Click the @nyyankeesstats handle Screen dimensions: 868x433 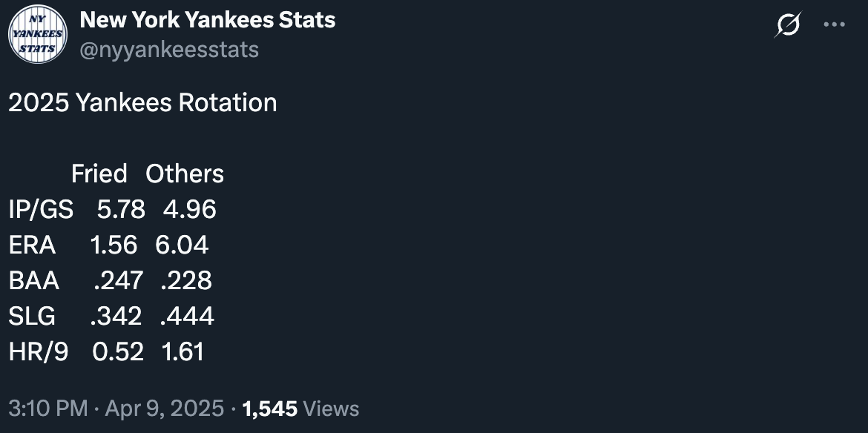[x=169, y=49]
